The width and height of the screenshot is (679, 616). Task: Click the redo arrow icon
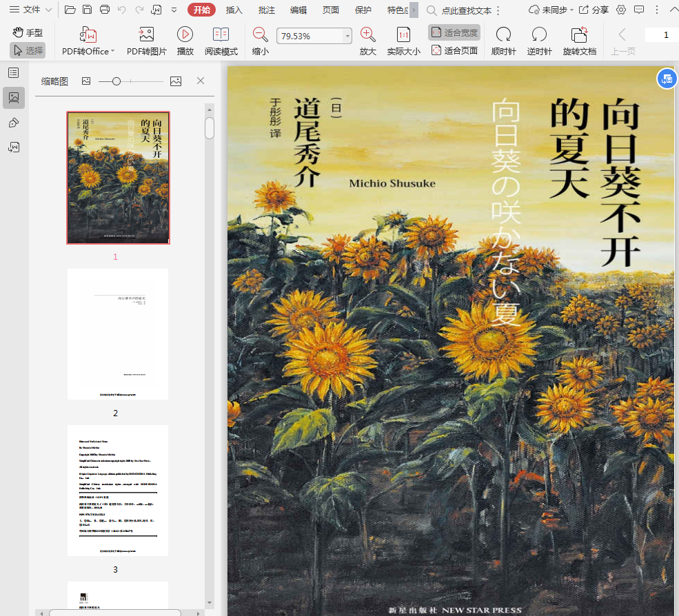click(139, 10)
